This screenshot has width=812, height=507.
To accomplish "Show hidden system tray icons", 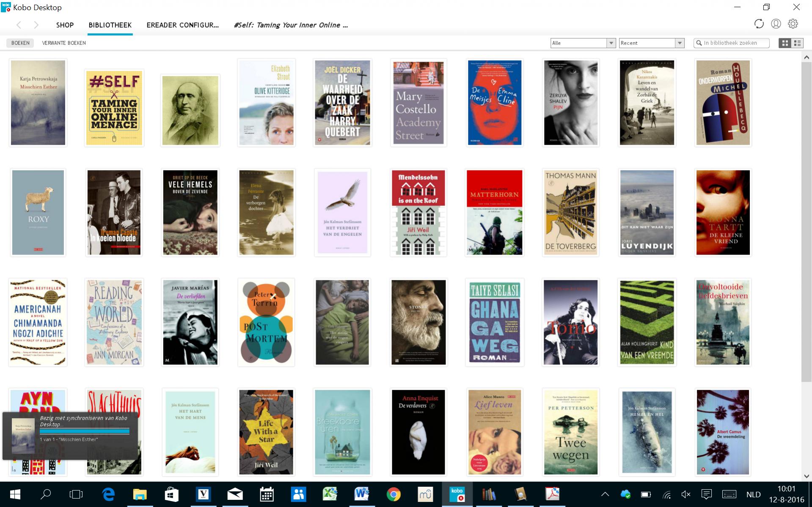I will (605, 494).
